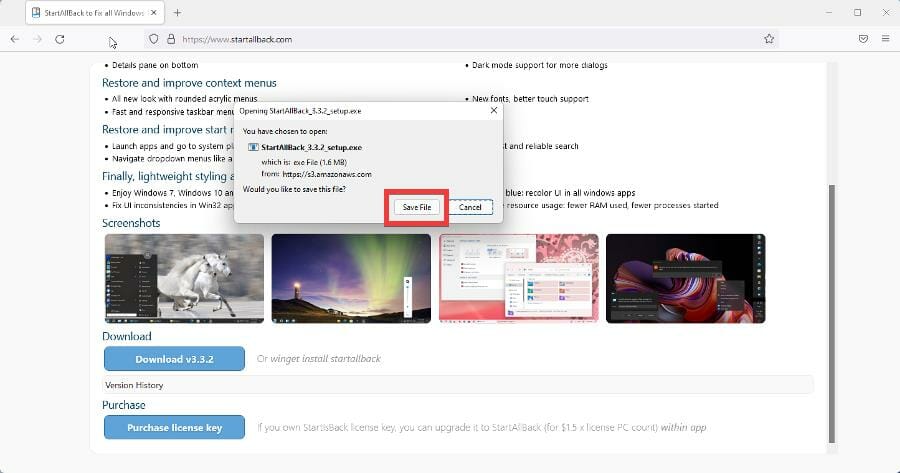Open the pink explorer windows screenshot thumbnail
This screenshot has height=473, width=900.
[x=519, y=278]
